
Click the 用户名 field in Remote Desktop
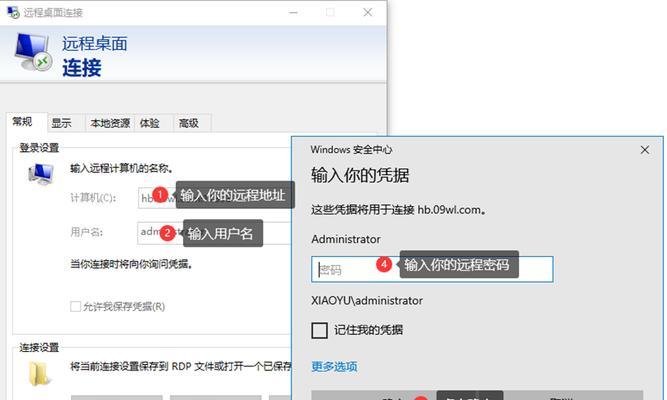[215, 233]
